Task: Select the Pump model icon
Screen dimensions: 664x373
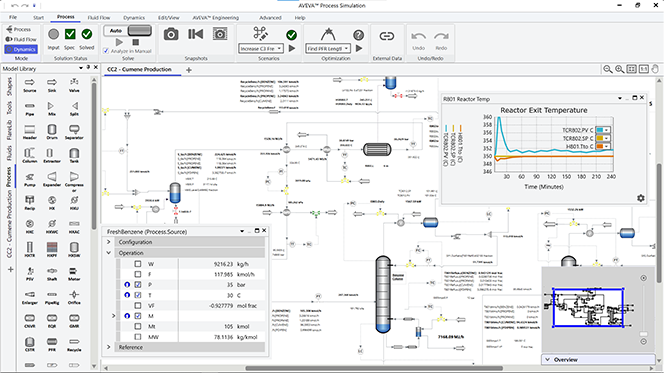Action: point(30,179)
